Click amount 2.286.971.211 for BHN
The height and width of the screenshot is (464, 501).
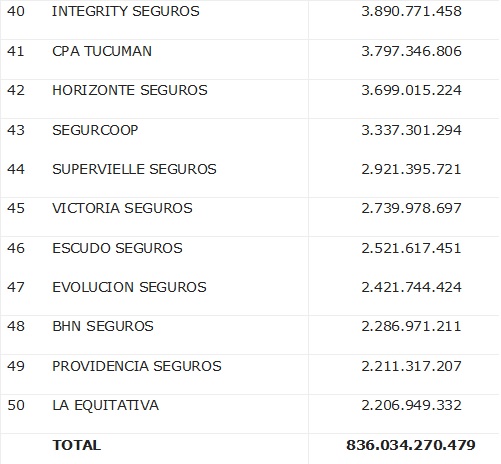tap(412, 326)
